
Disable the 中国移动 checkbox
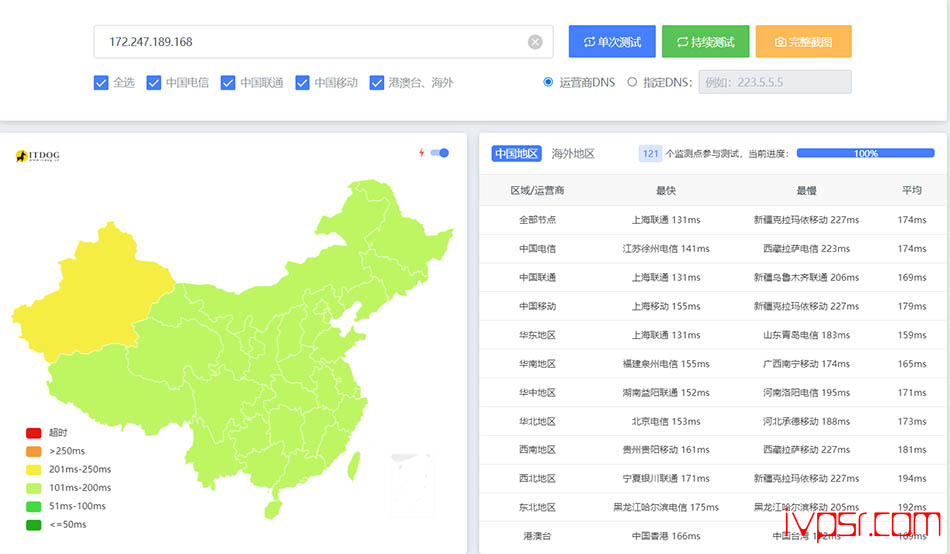pos(302,83)
